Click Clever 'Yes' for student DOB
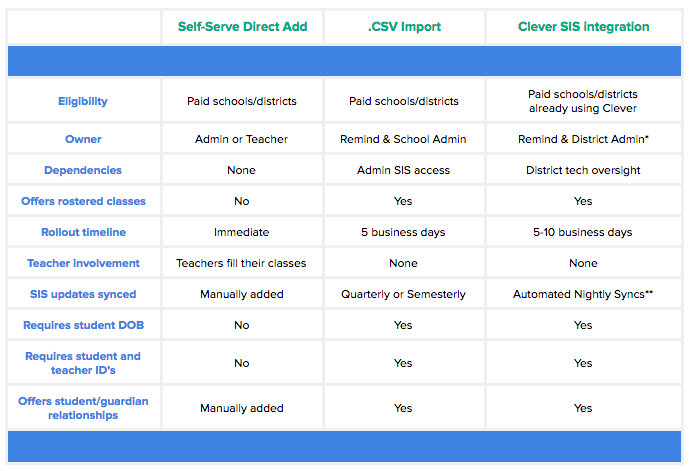Image resolution: width=690 pixels, height=471 pixels. click(583, 325)
